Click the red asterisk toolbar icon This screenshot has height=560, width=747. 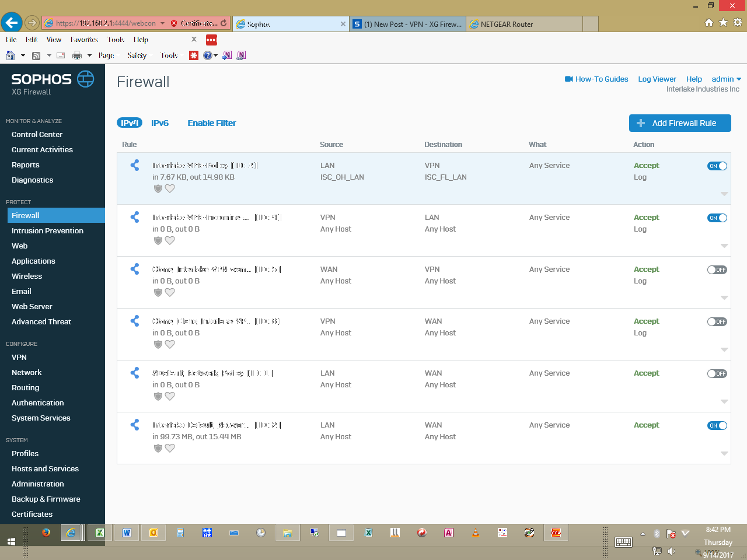[x=194, y=55]
